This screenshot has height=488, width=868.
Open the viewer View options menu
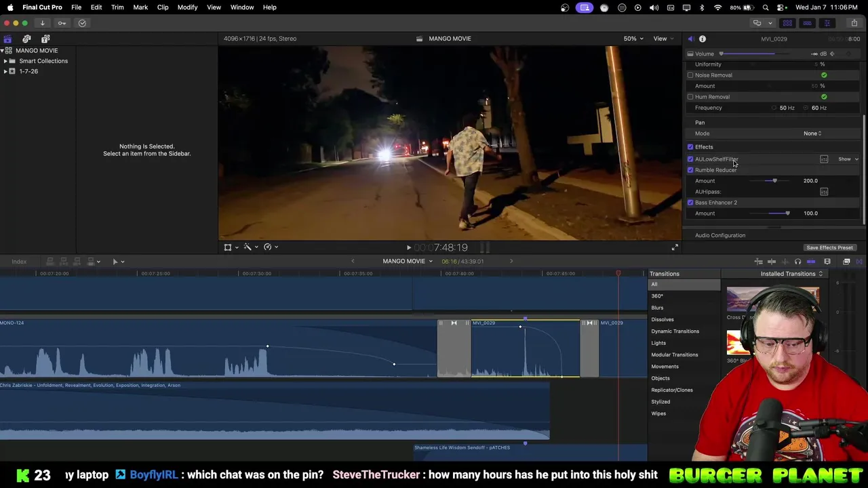tap(663, 39)
